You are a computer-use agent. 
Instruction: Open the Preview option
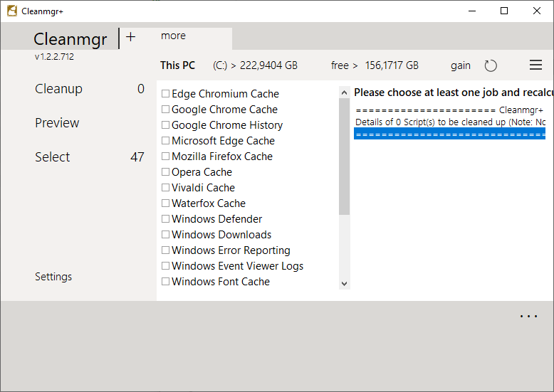(57, 123)
